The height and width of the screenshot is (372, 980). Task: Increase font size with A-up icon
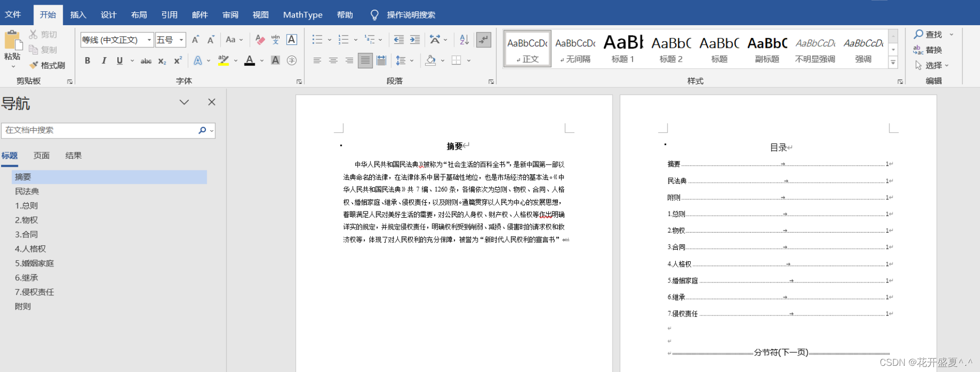coord(196,40)
